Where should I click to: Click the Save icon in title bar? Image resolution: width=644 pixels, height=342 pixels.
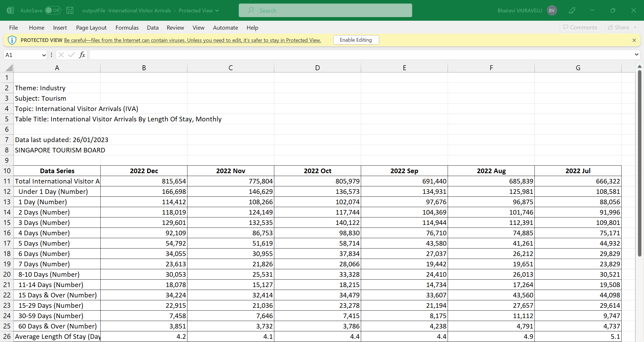(70, 11)
